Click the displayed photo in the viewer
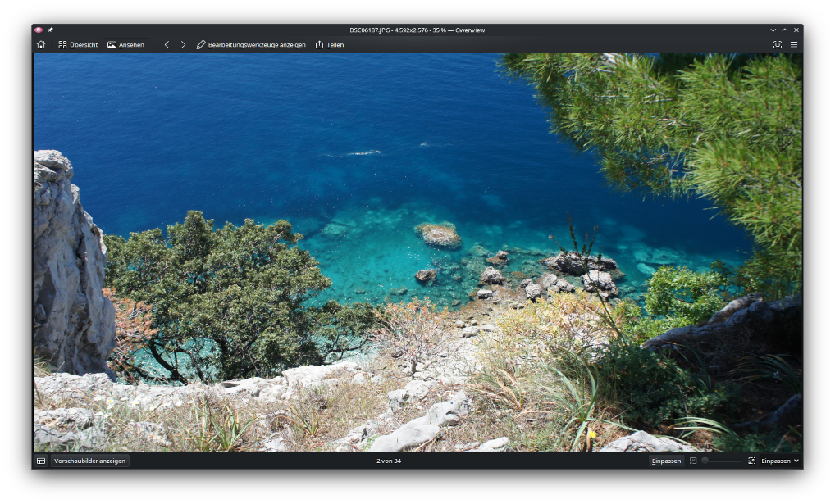The image size is (835, 504). (417, 252)
